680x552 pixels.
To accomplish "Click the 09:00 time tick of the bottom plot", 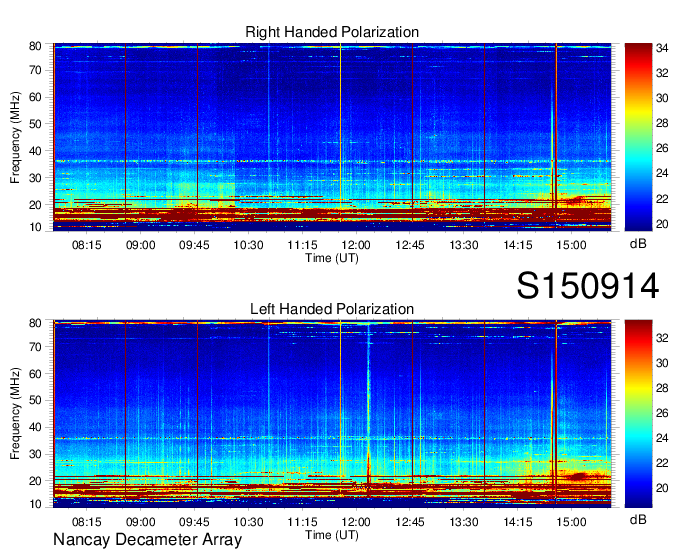I will coord(141,522).
